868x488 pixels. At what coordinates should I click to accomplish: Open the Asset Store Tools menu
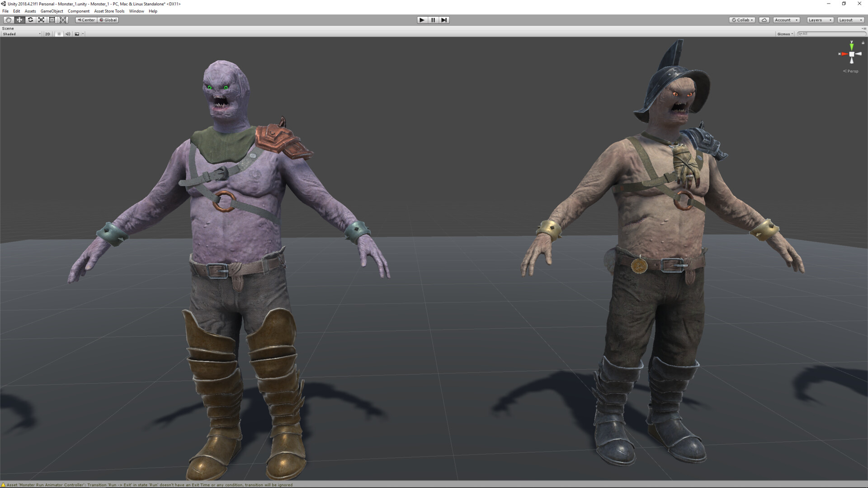pyautogui.click(x=109, y=11)
